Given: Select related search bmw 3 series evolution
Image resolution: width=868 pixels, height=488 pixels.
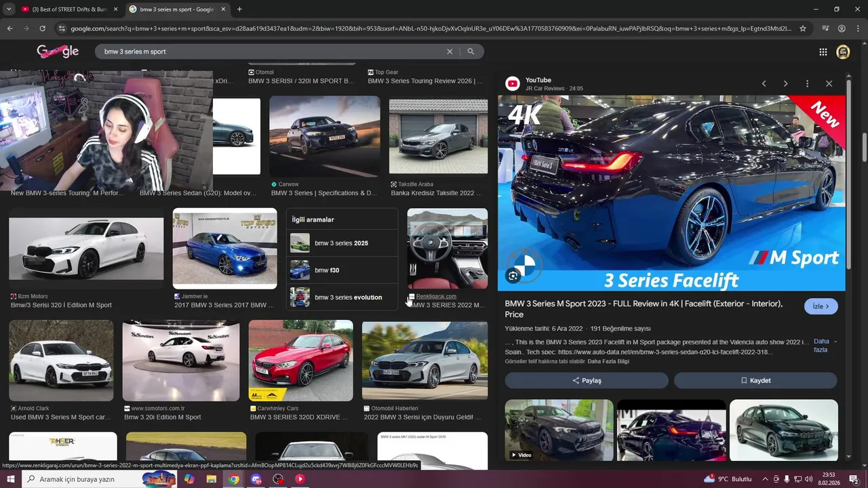Looking at the screenshot, I should pyautogui.click(x=342, y=297).
